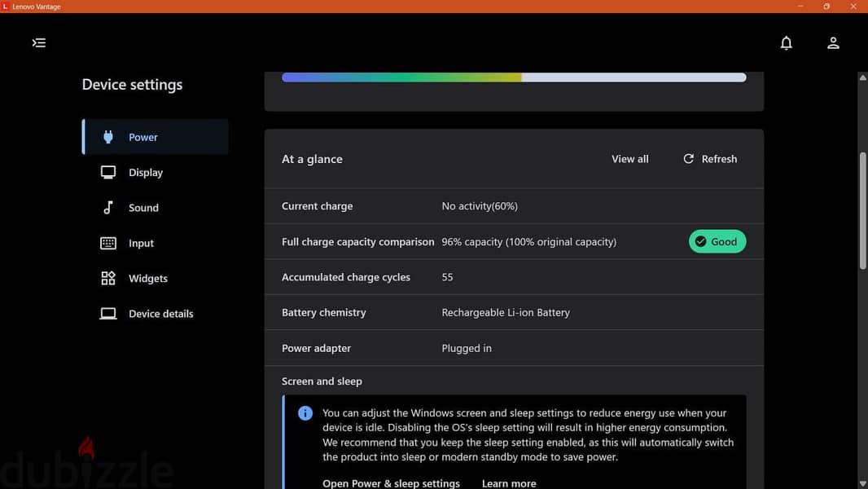Close the Lenovo Vantage window
868x489 pixels.
[853, 6]
